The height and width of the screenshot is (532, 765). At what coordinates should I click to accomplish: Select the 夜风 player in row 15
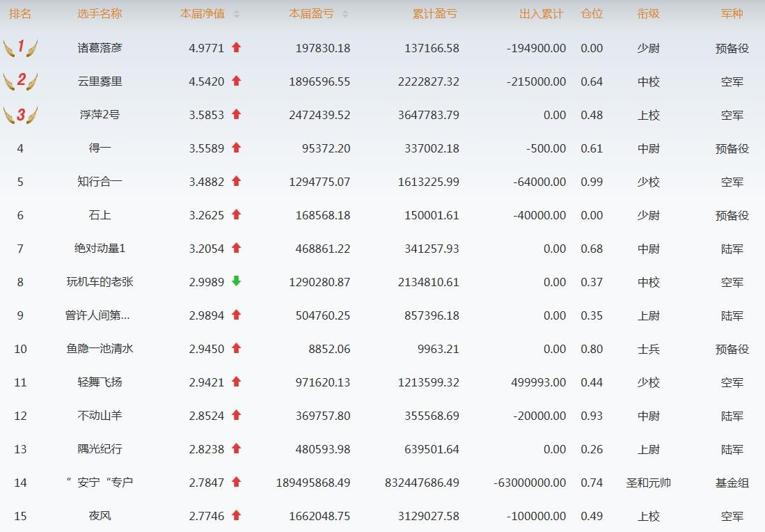100,516
